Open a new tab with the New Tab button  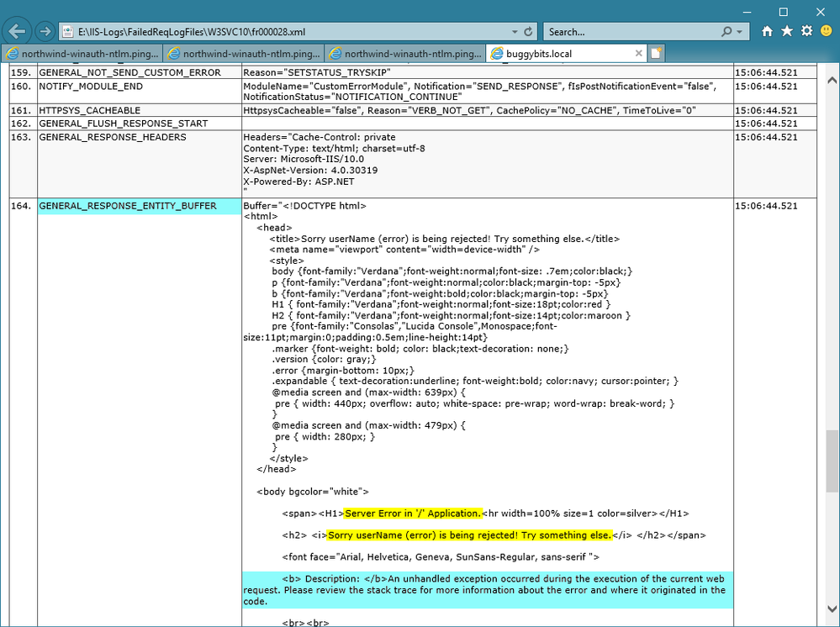point(656,54)
